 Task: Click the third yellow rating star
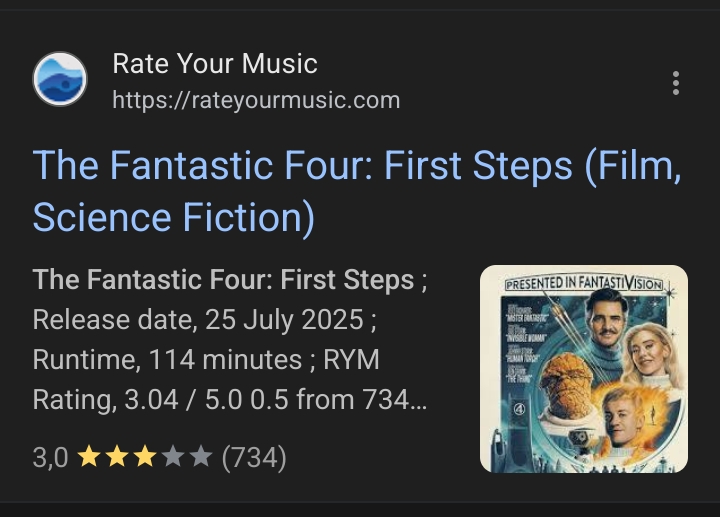(144, 458)
